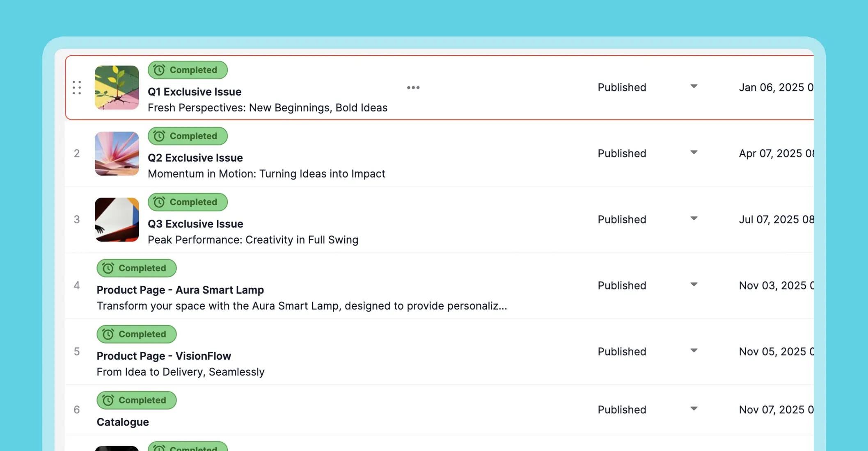Toggle the Completed status on the Catalogue entry
Screen dimensions: 868x451
tap(136, 400)
